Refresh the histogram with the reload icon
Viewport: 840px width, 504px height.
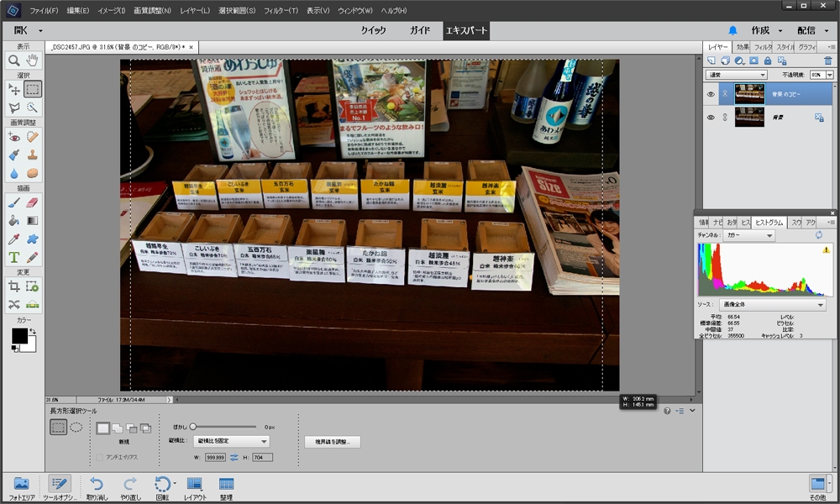tap(818, 235)
